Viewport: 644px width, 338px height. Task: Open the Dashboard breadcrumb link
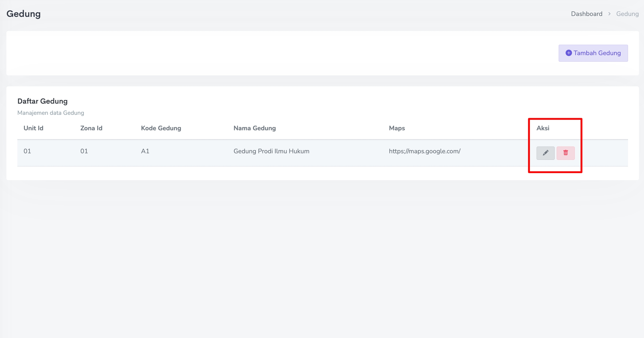point(586,14)
